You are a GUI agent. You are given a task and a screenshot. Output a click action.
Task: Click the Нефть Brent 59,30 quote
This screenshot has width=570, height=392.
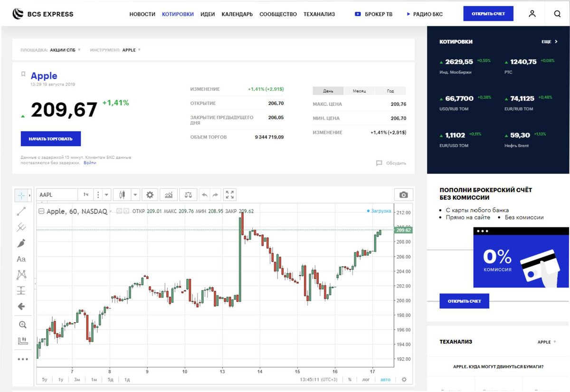(525, 139)
